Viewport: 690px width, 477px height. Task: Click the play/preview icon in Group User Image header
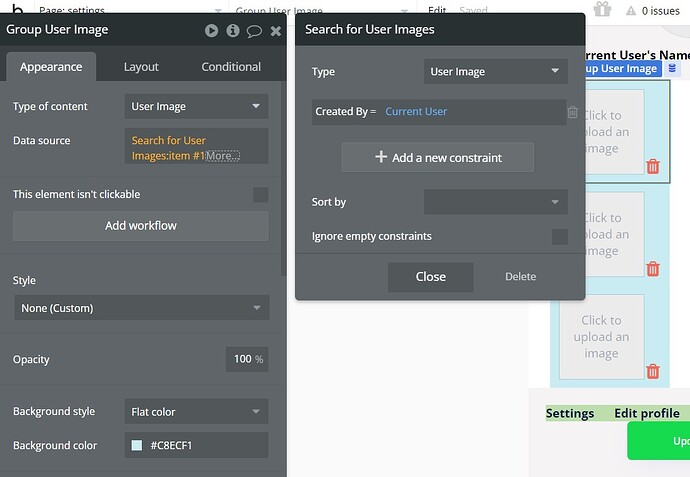click(211, 30)
